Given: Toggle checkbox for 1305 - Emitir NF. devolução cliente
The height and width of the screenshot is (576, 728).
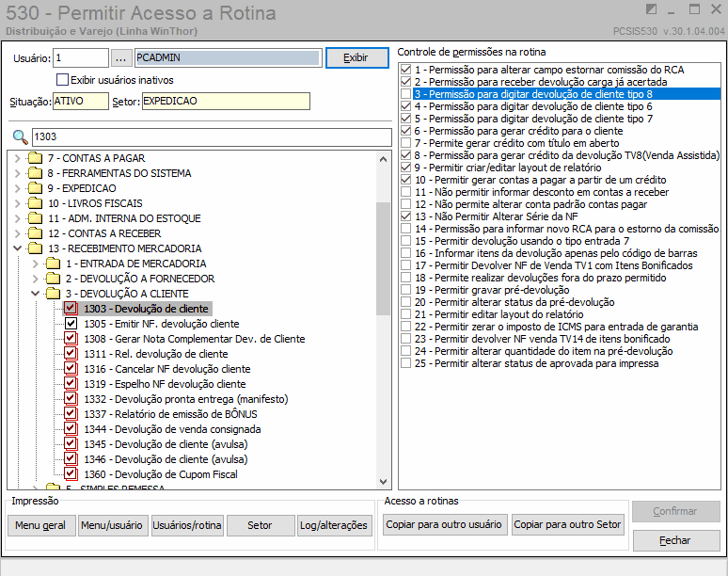Looking at the screenshot, I should 71,324.
